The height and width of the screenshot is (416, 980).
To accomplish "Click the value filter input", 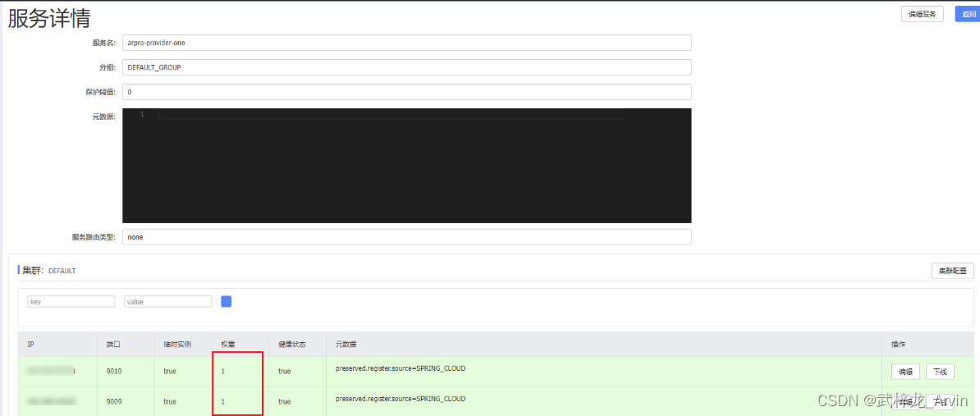I will pyautogui.click(x=168, y=302).
